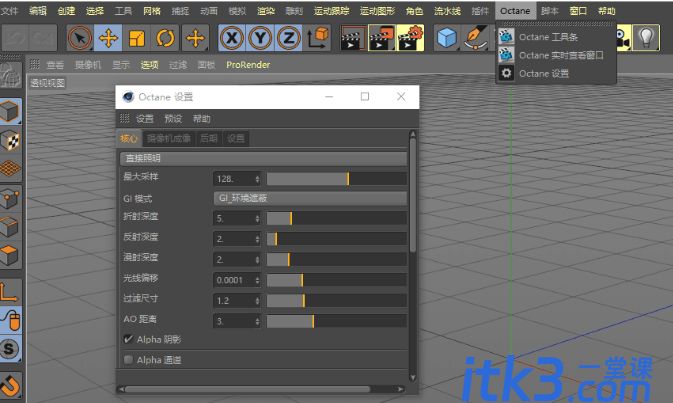Open the 窗口 menu
Viewport: 673px width, 403px height.
[x=578, y=11]
